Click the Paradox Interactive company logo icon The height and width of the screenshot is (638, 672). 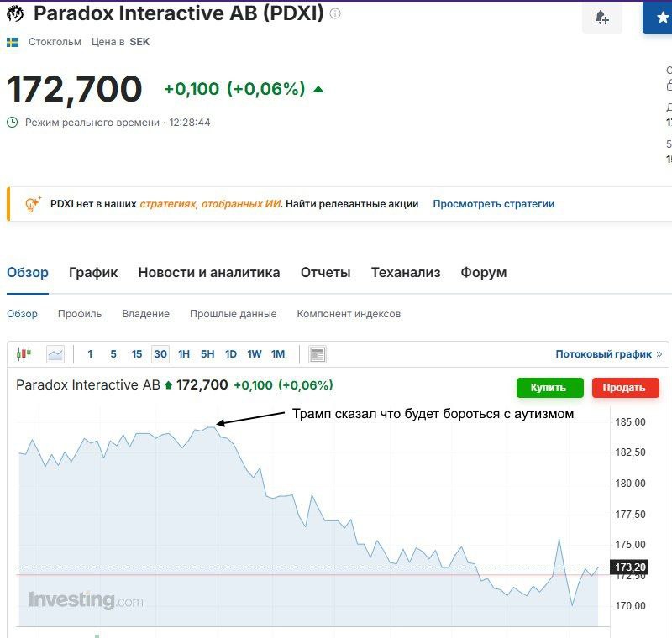tap(15, 13)
